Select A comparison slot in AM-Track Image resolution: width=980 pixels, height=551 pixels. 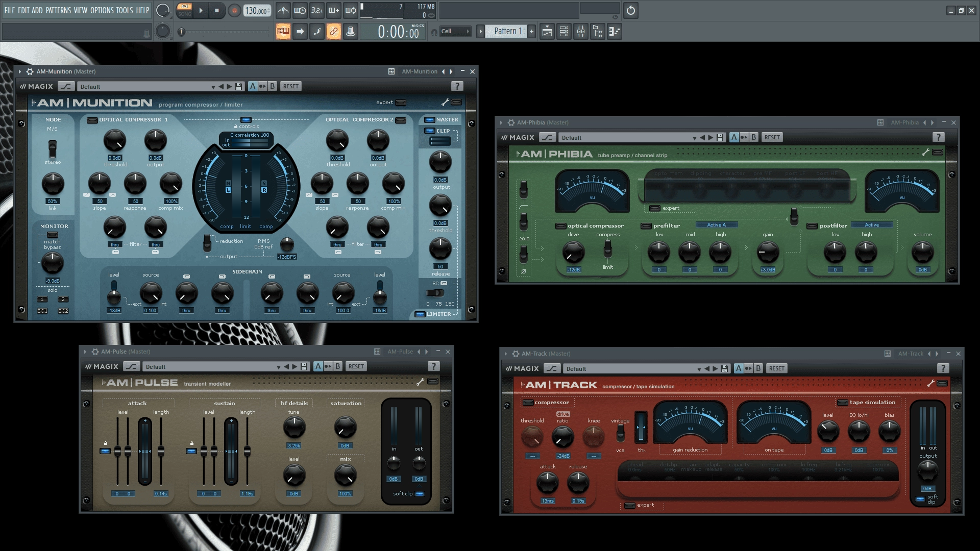739,368
